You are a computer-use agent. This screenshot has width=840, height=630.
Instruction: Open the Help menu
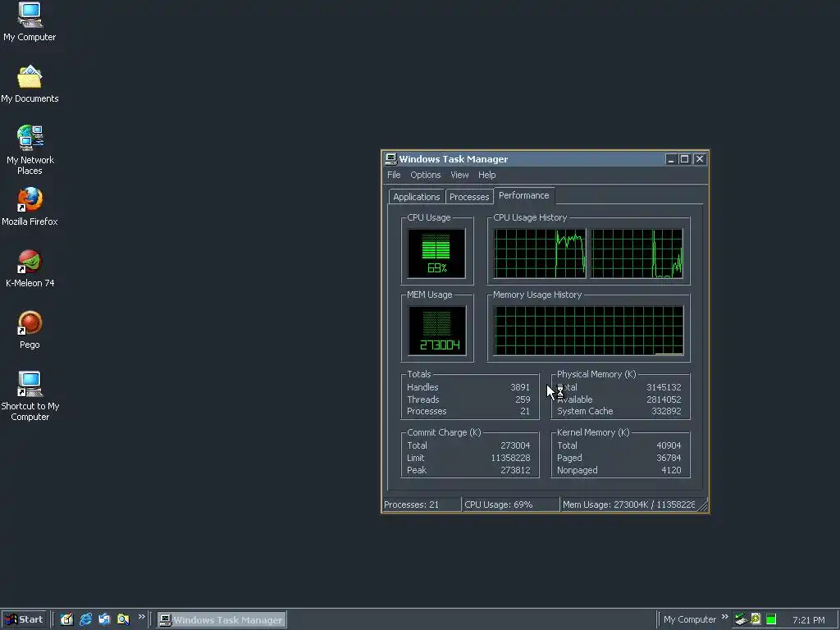486,176
